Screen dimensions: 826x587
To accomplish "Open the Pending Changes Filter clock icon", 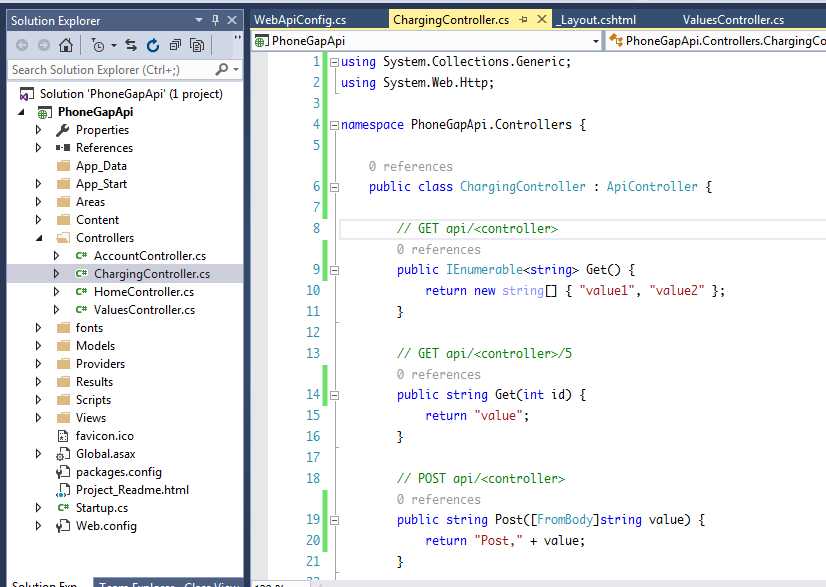I will coord(97,46).
